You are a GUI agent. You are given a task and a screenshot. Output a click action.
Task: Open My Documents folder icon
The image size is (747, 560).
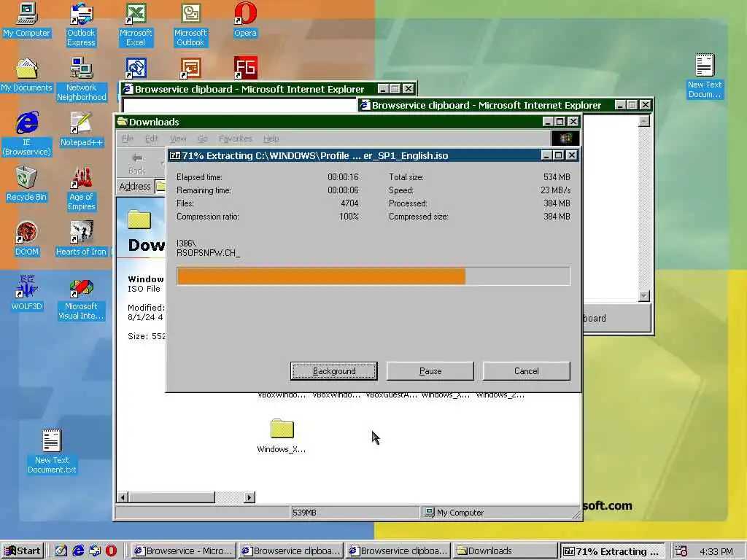coord(27,75)
